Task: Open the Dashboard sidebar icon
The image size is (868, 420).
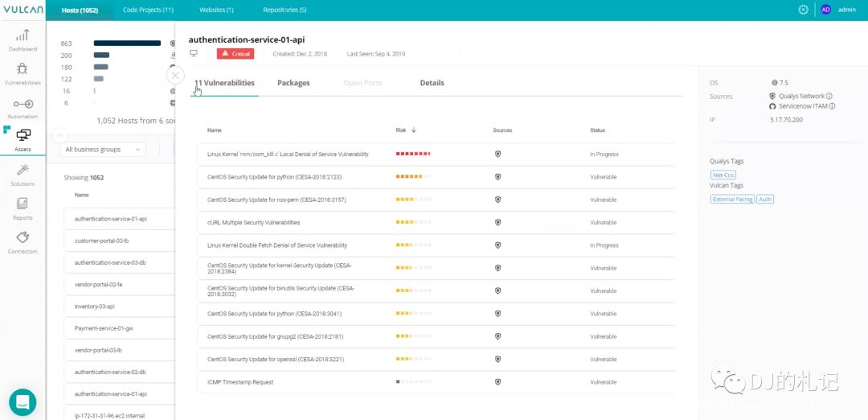Action: click(23, 35)
